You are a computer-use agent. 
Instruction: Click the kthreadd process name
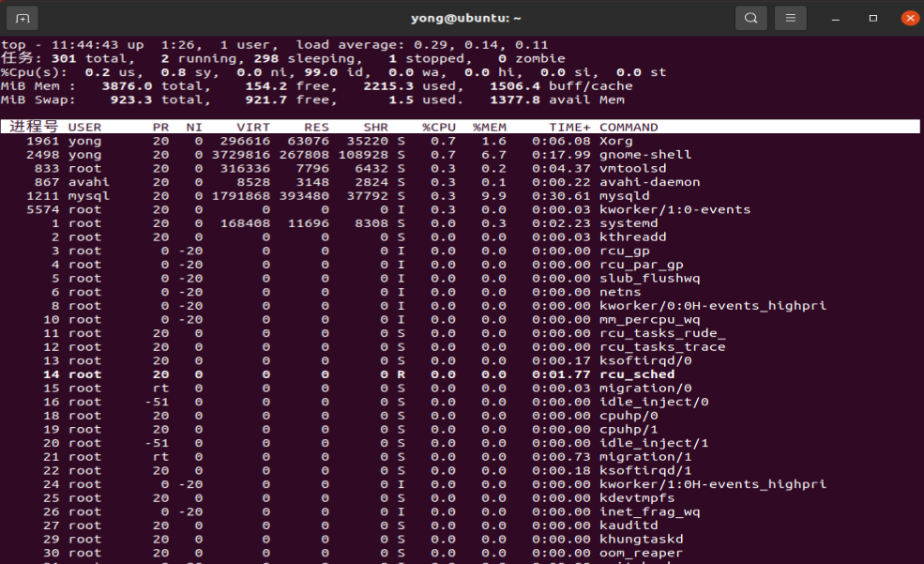(x=633, y=236)
